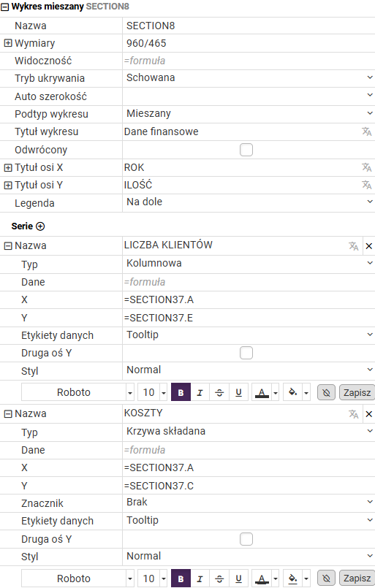Toggle underline in KOSZTY style toolbar
The image size is (375, 588).
(238, 579)
